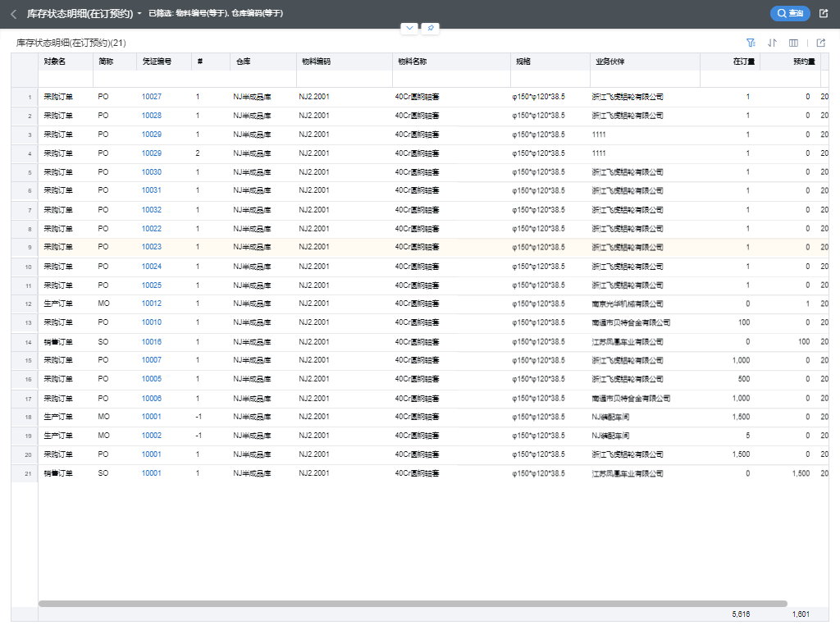840x630 pixels.
Task: Click the 在订量 column header
Action: pos(730,62)
